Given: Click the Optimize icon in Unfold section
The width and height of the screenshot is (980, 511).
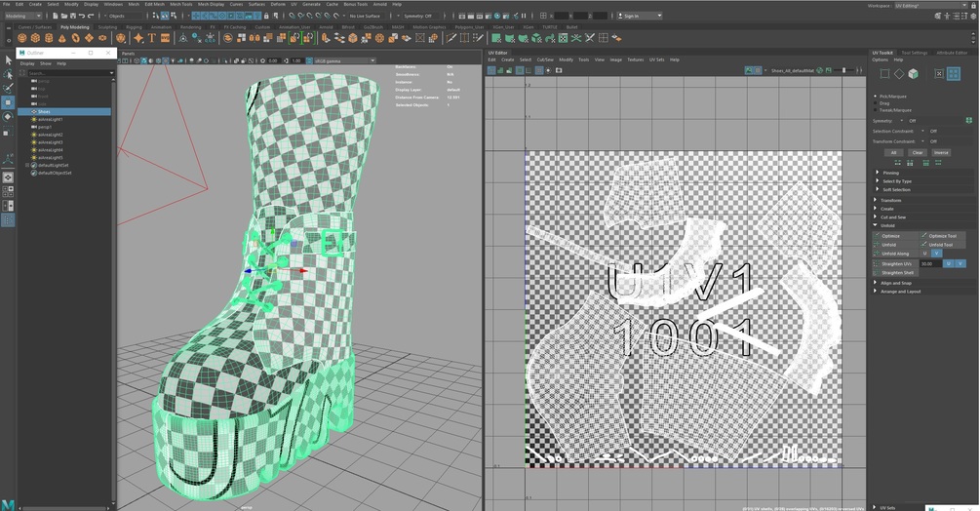Looking at the screenshot, I should point(877,236).
